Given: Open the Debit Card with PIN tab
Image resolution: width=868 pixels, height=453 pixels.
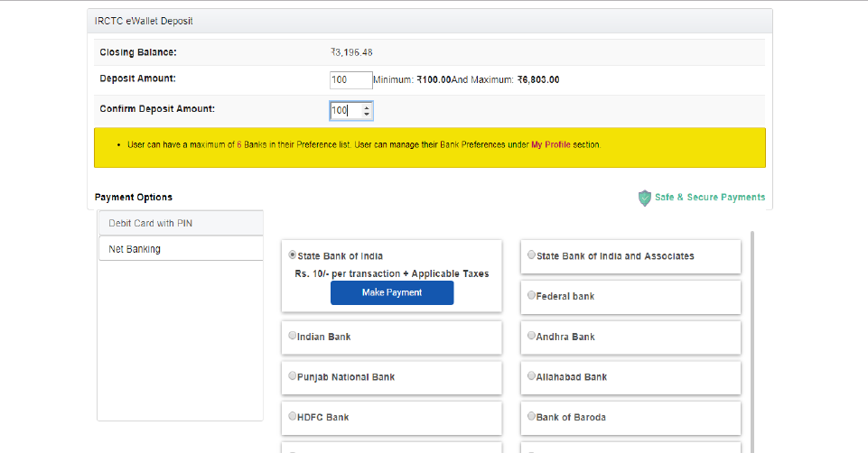Looking at the screenshot, I should [x=181, y=223].
